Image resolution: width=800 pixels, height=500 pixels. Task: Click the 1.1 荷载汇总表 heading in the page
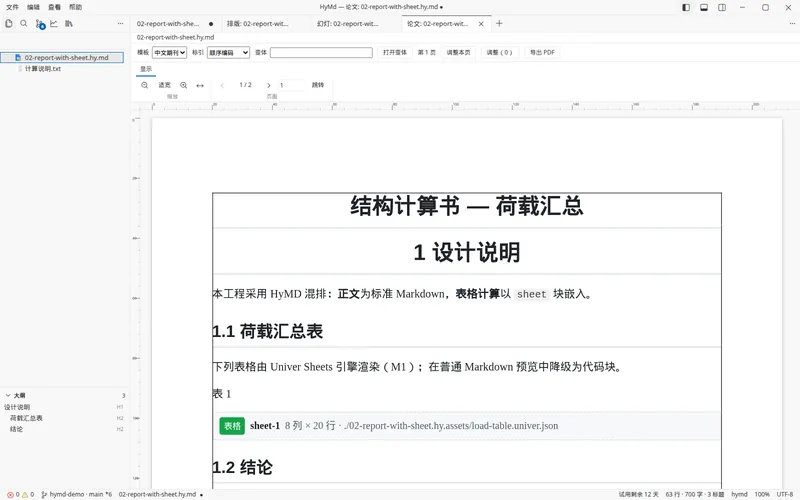coord(268,332)
